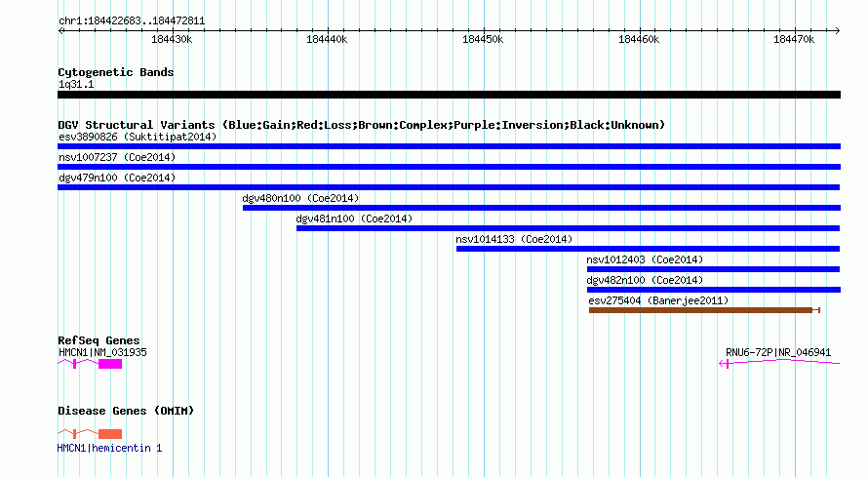Open the dgv480n100 (Coe2014) variant bar
This screenshot has width=868, height=477.
[541, 208]
